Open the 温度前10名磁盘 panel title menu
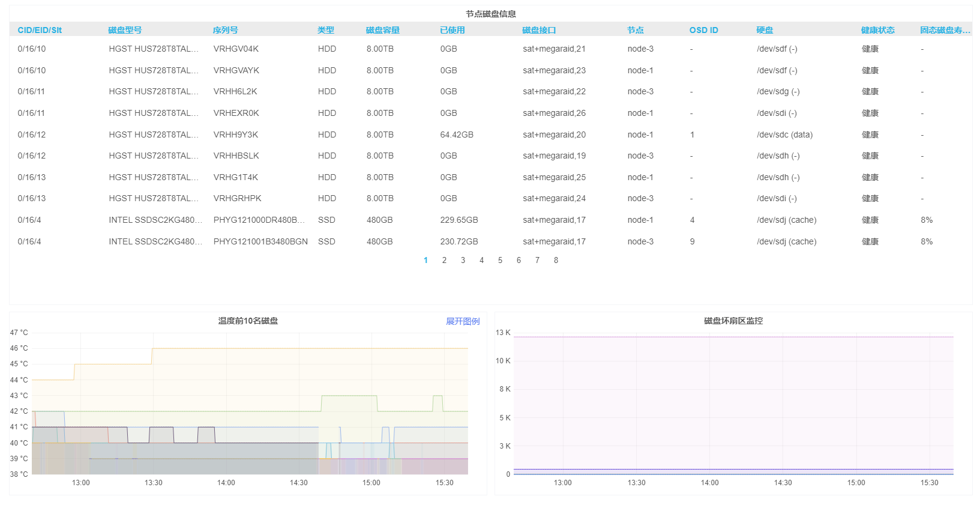Screen dimensions: 980x505 coord(248,321)
